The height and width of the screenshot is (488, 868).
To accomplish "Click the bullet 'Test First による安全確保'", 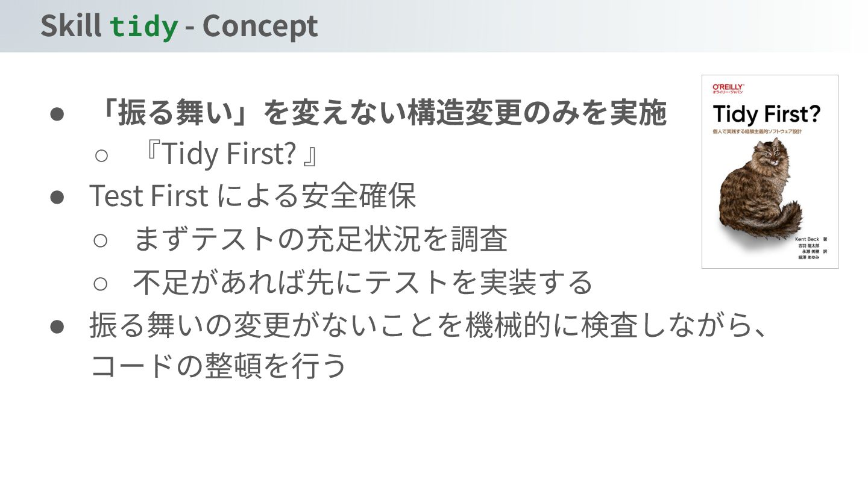I will click(253, 195).
